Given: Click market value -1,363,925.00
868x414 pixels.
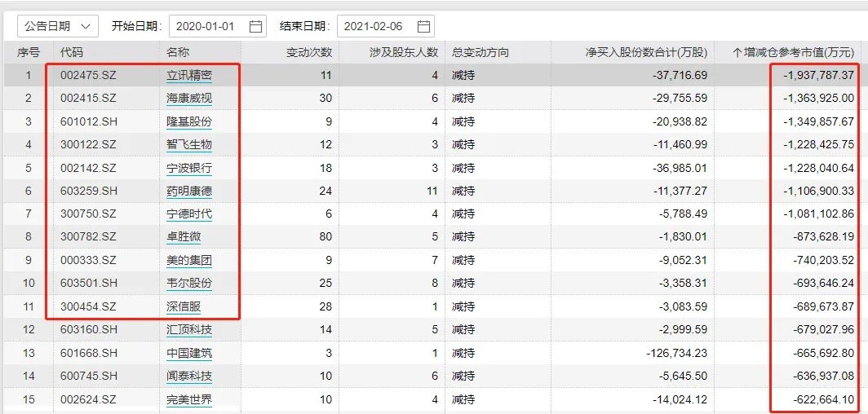Looking at the screenshot, I should click(x=818, y=99).
